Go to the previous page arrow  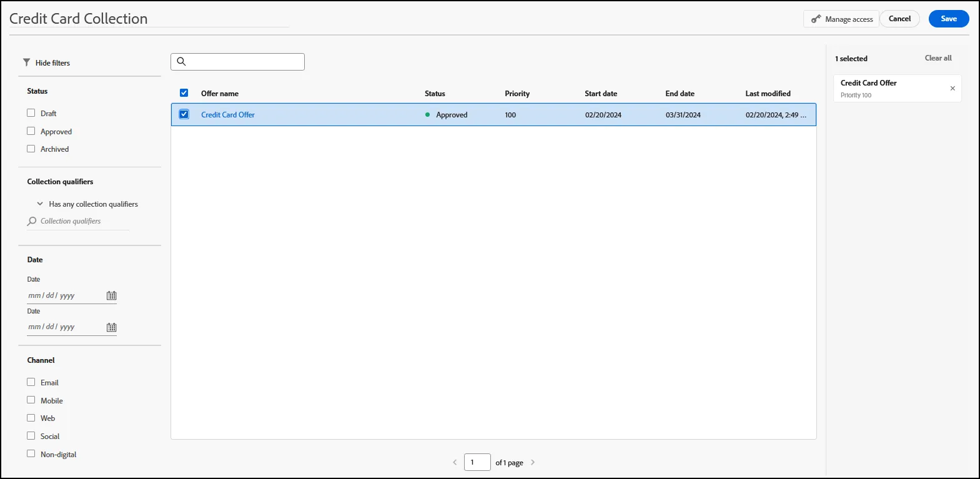[x=455, y=462]
